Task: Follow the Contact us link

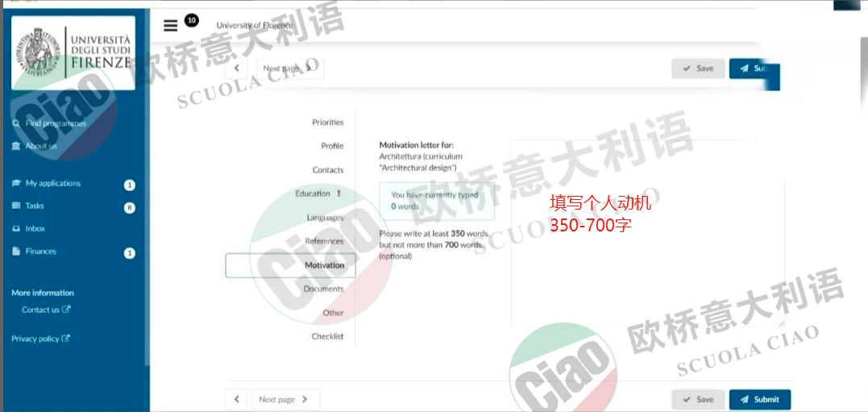Action: point(46,310)
